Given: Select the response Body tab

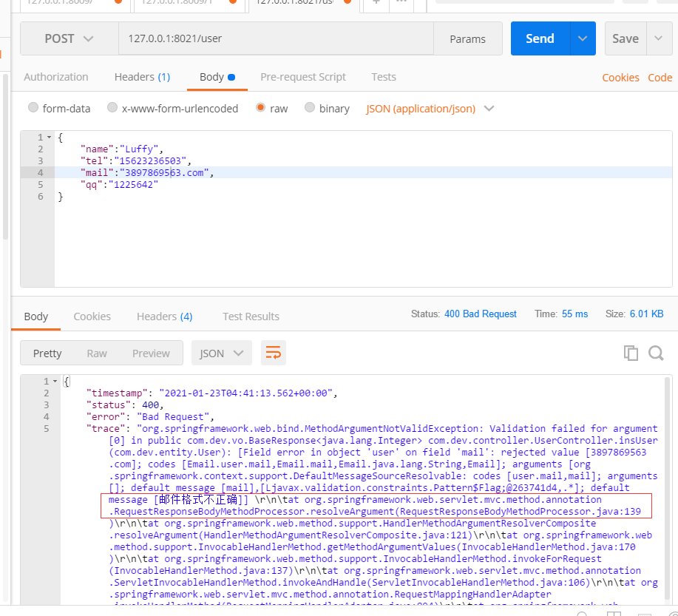Looking at the screenshot, I should 36,317.
